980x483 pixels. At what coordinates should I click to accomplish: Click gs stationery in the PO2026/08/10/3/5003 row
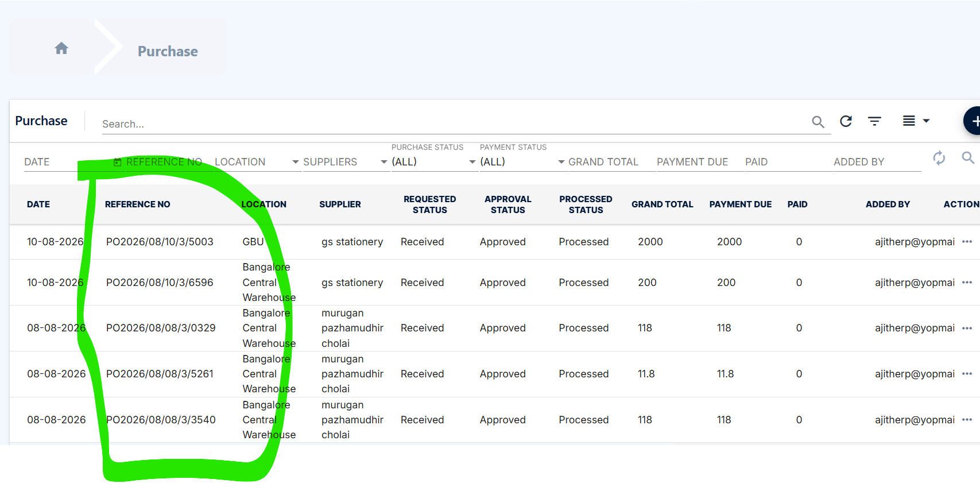click(x=352, y=242)
